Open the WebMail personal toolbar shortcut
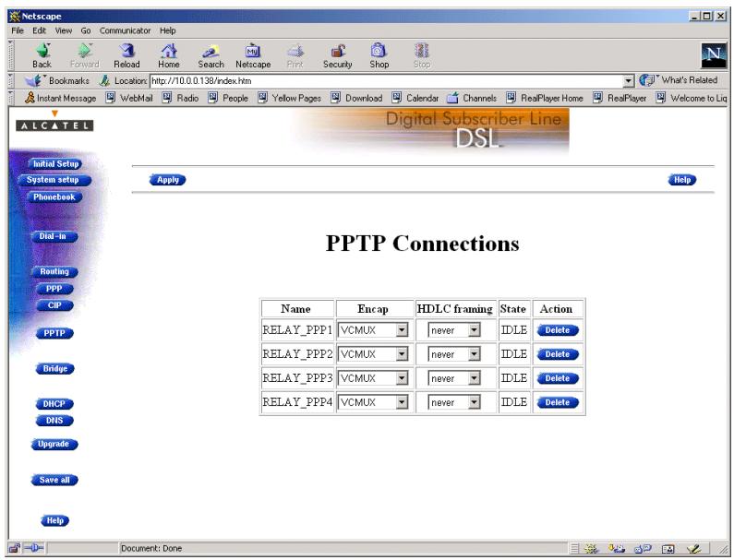734x560 pixels. click(129, 98)
